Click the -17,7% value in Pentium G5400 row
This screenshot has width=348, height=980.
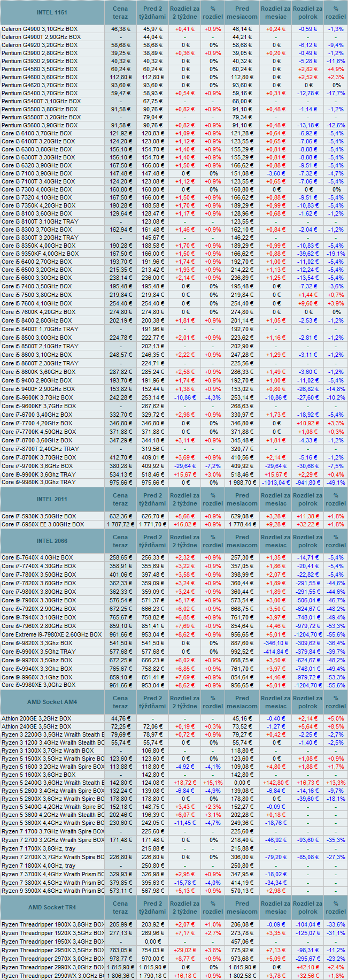(336, 93)
